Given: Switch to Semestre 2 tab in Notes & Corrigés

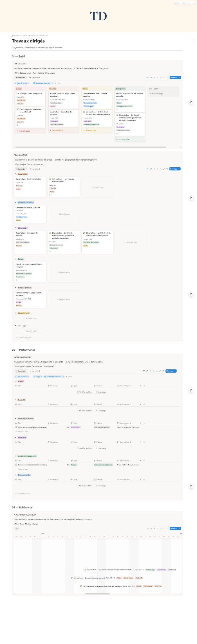Looking at the screenshot, I should [x=35, y=371].
